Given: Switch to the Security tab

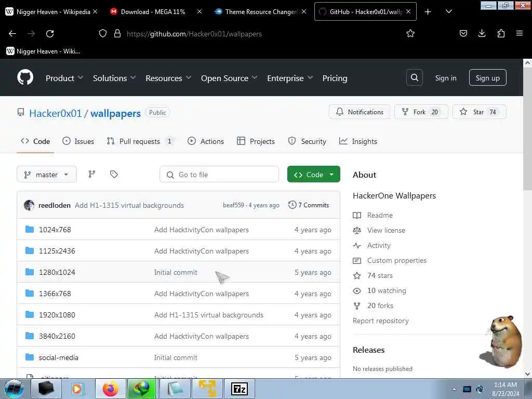Looking at the screenshot, I should point(307,141).
